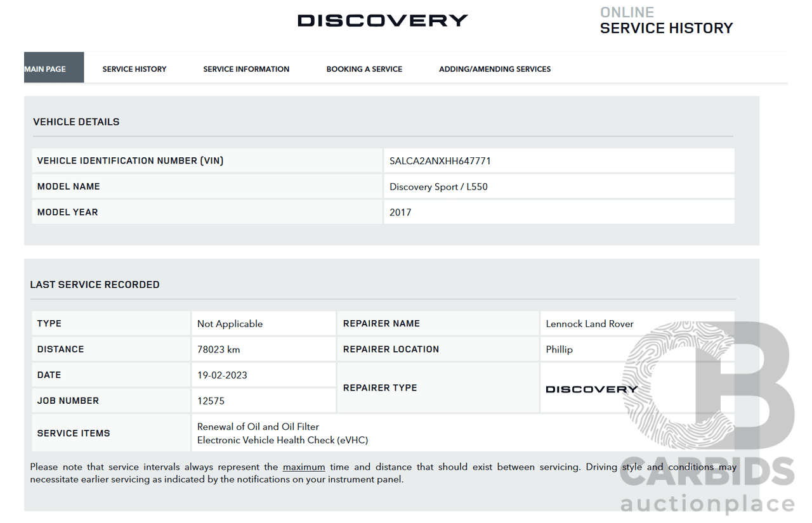Viewport: 812px width, 523px height.
Task: Click the Discovery logo in Repairer Type row
Action: tap(591, 389)
